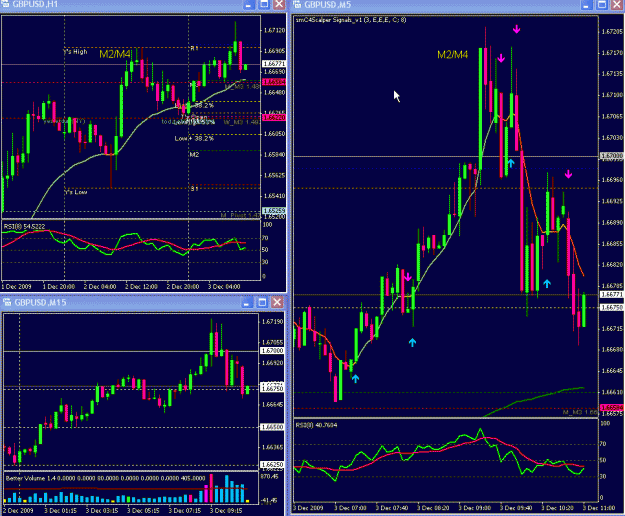This screenshot has width=625, height=516.
Task: Click the RSI(8) 40.7604 indicator label
Action: click(x=316, y=425)
